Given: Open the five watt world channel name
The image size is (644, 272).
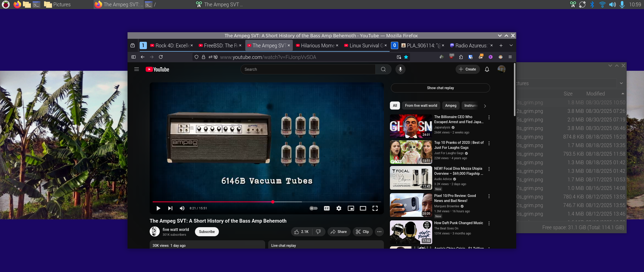Looking at the screenshot, I should pyautogui.click(x=176, y=230).
